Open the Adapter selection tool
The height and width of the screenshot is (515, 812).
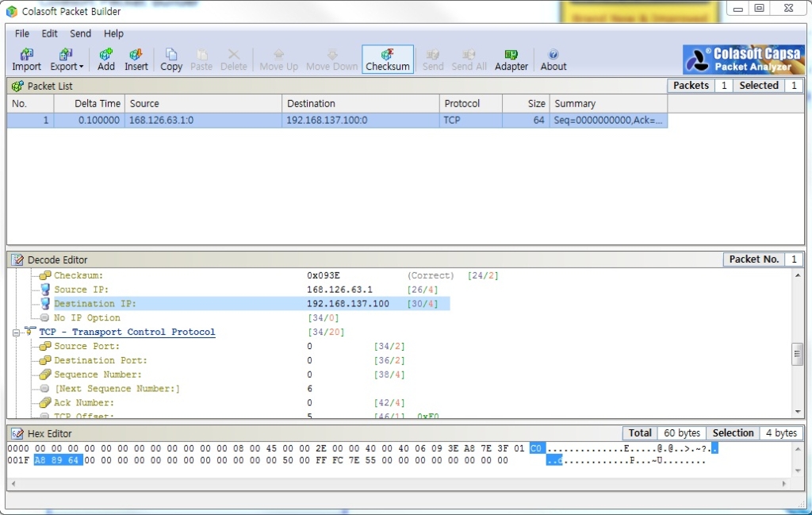(511, 60)
